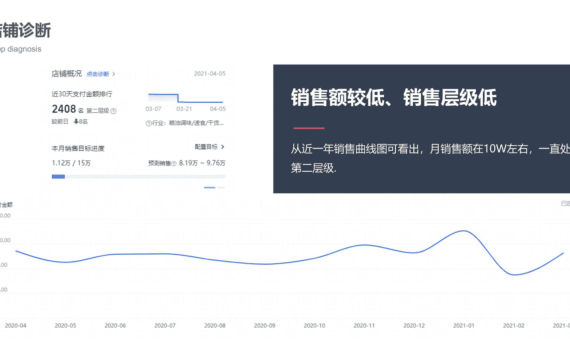This screenshot has width=570, height=360.
Task: Open 配置目标 settings link
Action: (x=206, y=147)
